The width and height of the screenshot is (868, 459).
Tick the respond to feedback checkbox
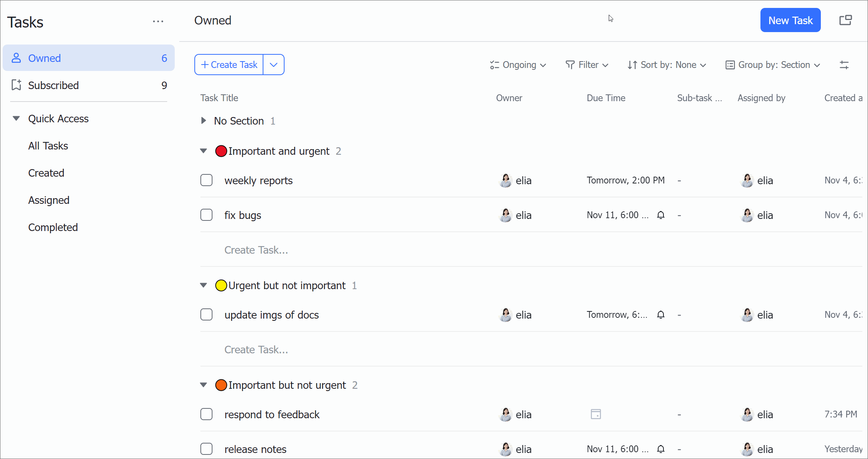[206, 414]
